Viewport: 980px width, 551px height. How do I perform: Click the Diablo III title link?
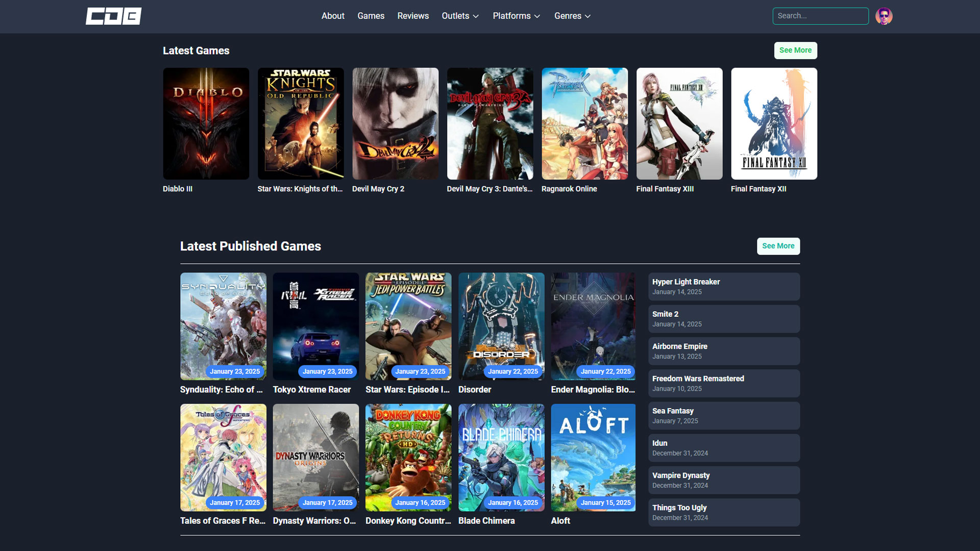[x=178, y=189]
